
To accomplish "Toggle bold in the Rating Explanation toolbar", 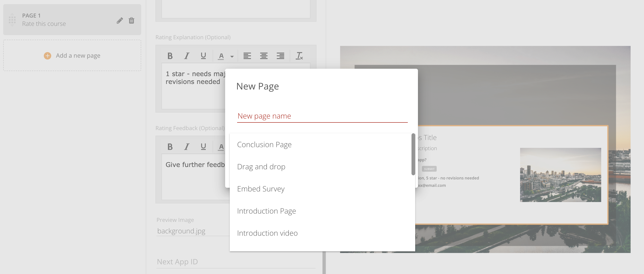I will click(170, 56).
